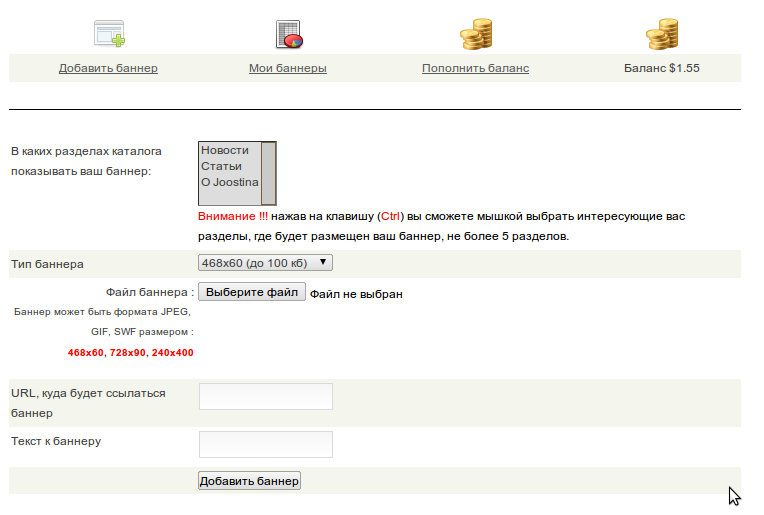
Task: Click the red 468x60 size text
Action: [86, 353]
